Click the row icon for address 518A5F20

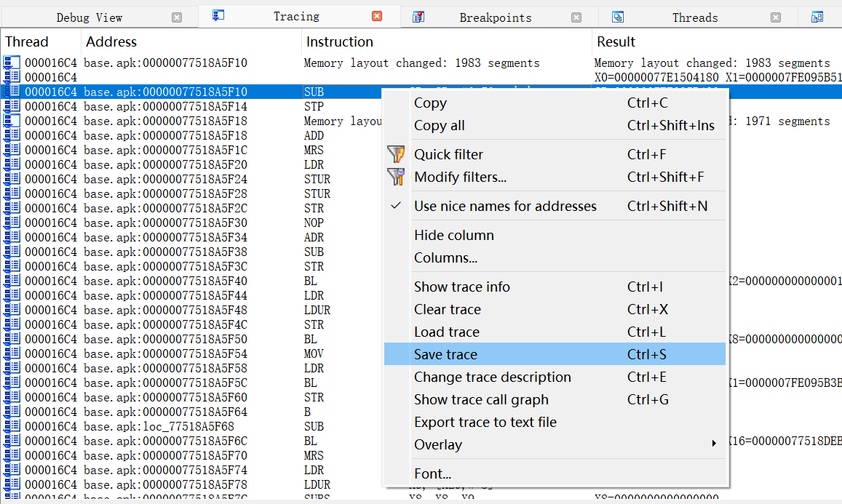12,164
